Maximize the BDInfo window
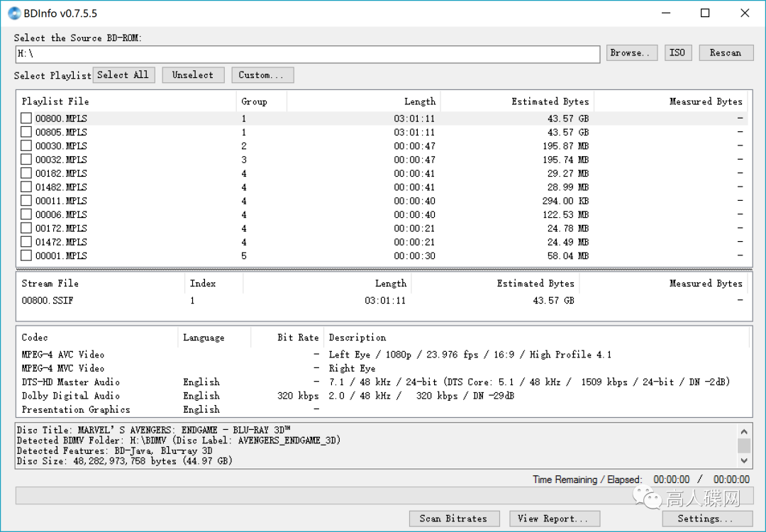The height and width of the screenshot is (532, 766). pos(705,13)
